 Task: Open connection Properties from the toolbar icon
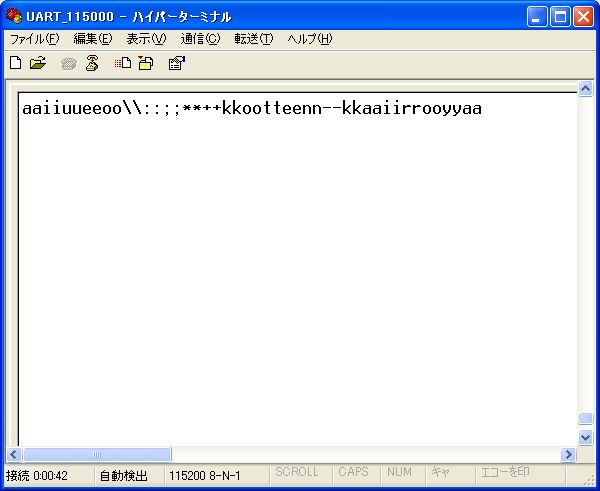[176, 63]
